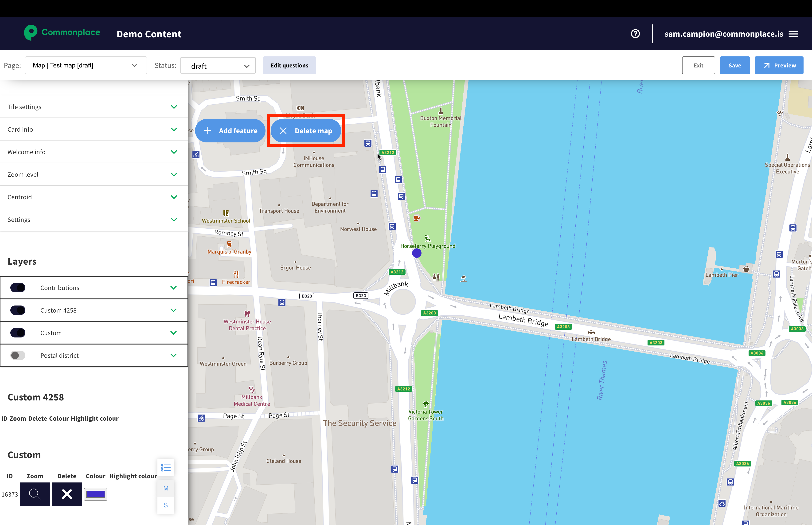Delete feature 16373 with the X icon
Viewport: 812px width, 525px height.
coord(67,494)
